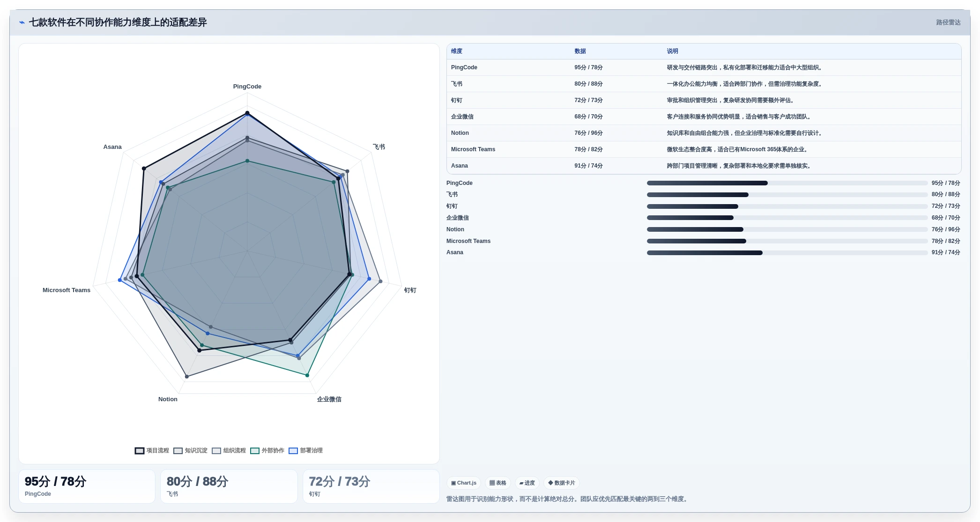The width and height of the screenshot is (980, 522).
Task: Click the Notion description about 知识库和自由组合
Action: point(745,133)
